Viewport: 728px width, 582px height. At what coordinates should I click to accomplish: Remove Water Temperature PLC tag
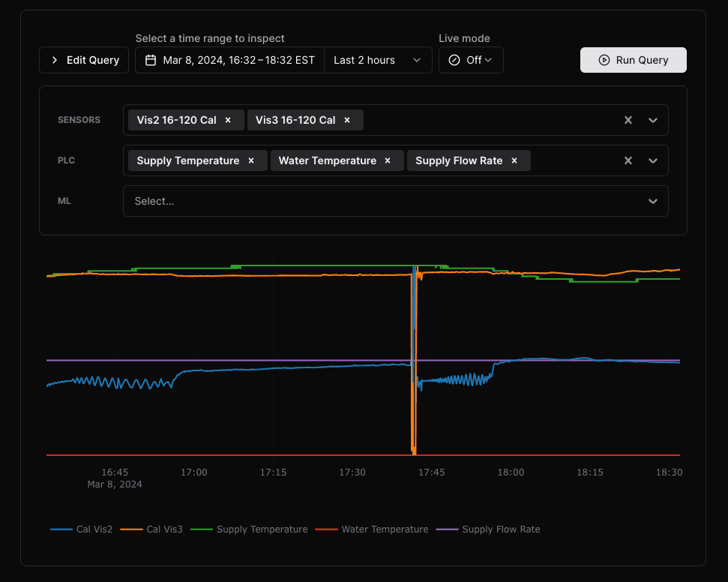pyautogui.click(x=388, y=160)
